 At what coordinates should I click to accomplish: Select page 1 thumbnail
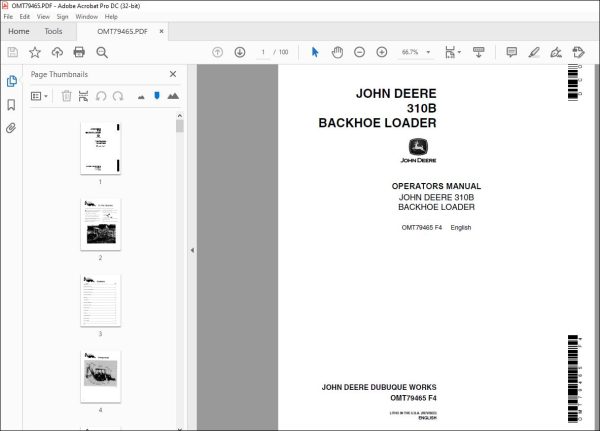click(x=101, y=148)
